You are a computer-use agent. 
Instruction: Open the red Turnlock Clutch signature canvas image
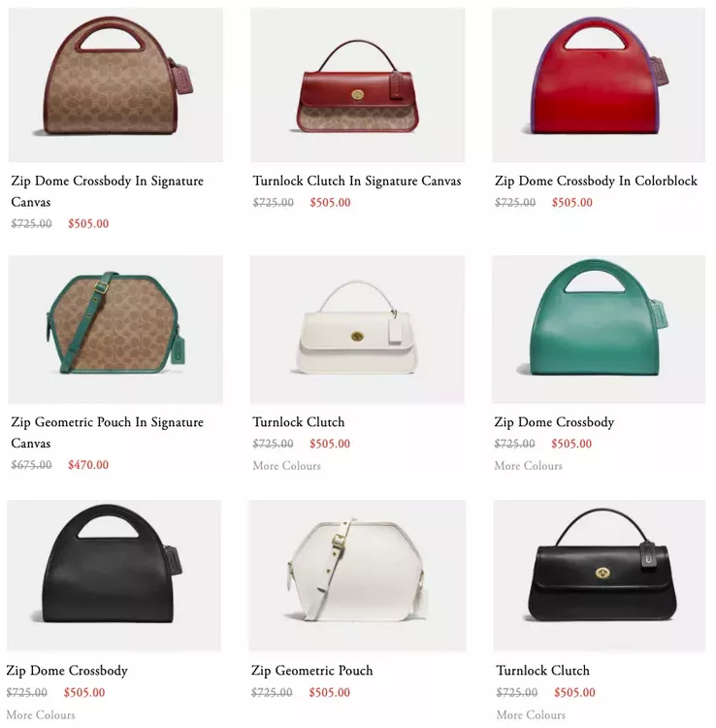point(357,84)
